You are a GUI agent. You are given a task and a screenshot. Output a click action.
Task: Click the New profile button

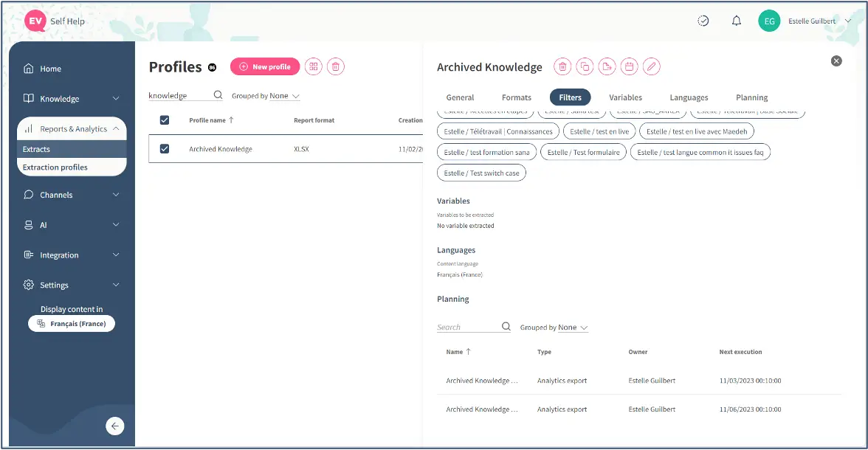tap(265, 67)
